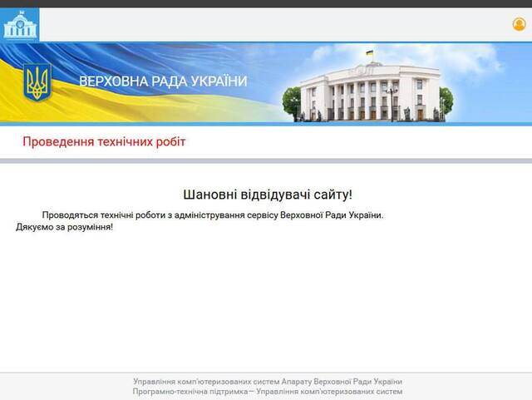Click the 'Дякуємо за розуміння!' text
The height and width of the screenshot is (400, 532).
click(x=65, y=227)
